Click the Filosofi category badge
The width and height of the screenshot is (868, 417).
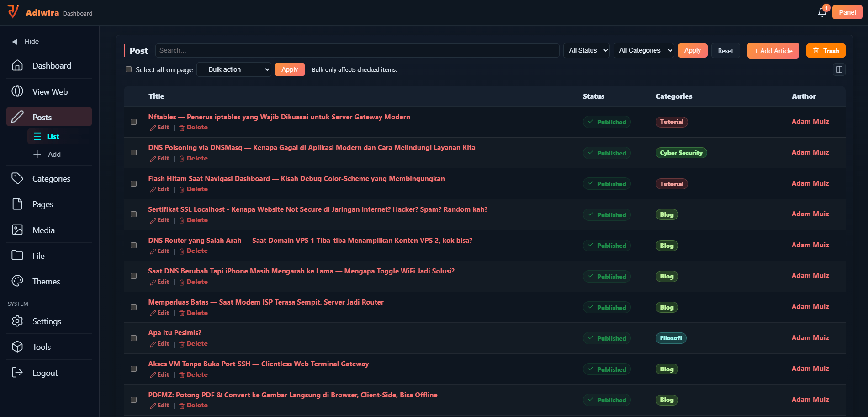[x=671, y=338]
